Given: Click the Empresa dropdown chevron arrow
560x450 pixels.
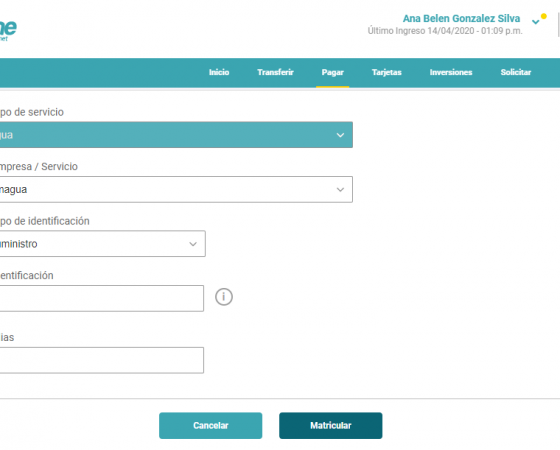Looking at the screenshot, I should coord(340,190).
